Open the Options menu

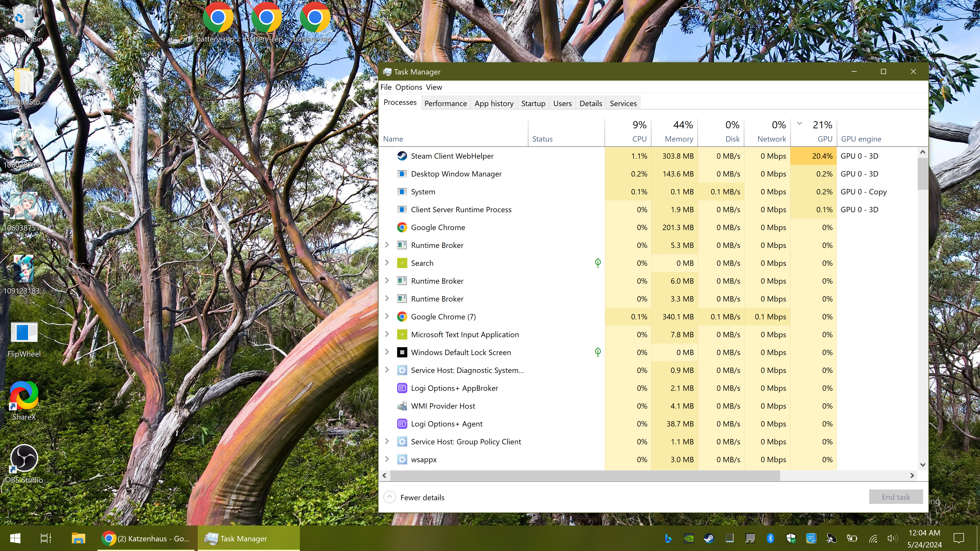pyautogui.click(x=409, y=87)
